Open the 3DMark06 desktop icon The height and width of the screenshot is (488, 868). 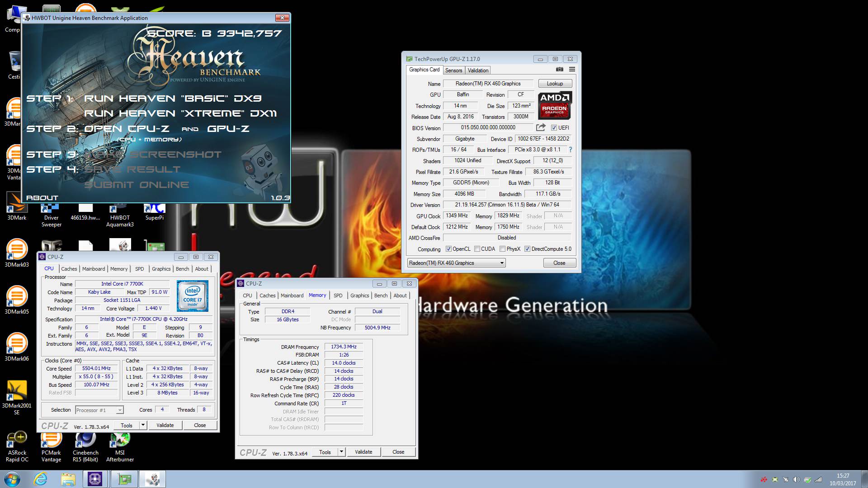click(17, 347)
